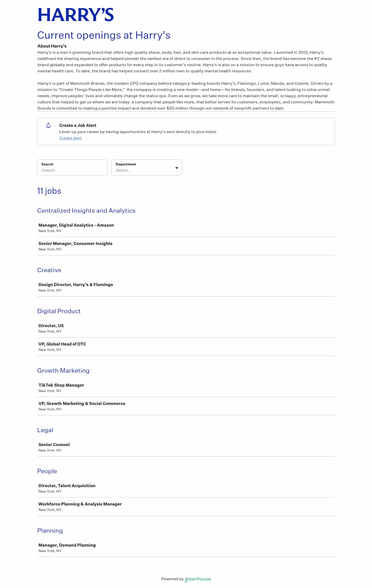Viewport: 372px width, 588px height.
Task: View VP, Growth Marketing & Social Commerce
Action: tap(82, 403)
